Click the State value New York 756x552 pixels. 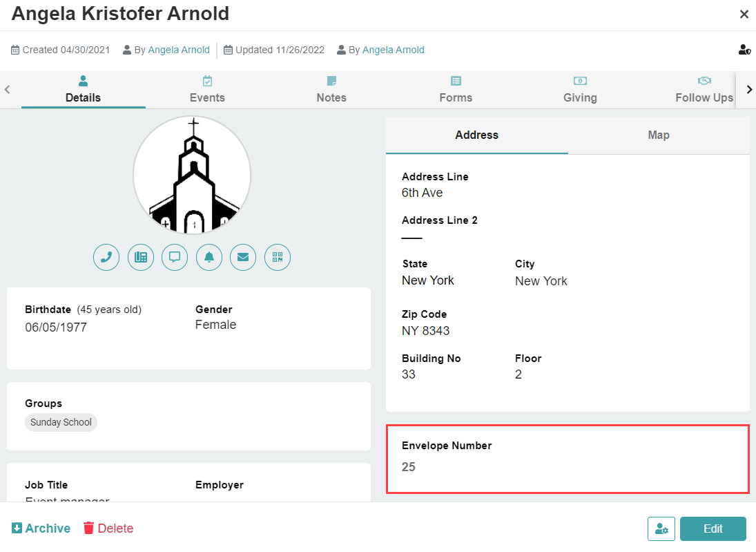(428, 280)
